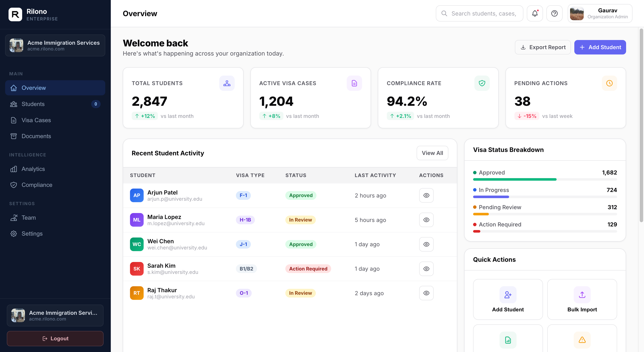Click the Bulk Import quick action card
The width and height of the screenshot is (644, 352).
582,299
